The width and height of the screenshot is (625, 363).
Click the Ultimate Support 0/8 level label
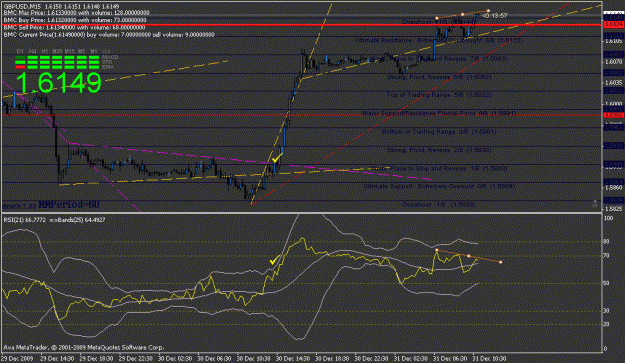click(x=439, y=186)
